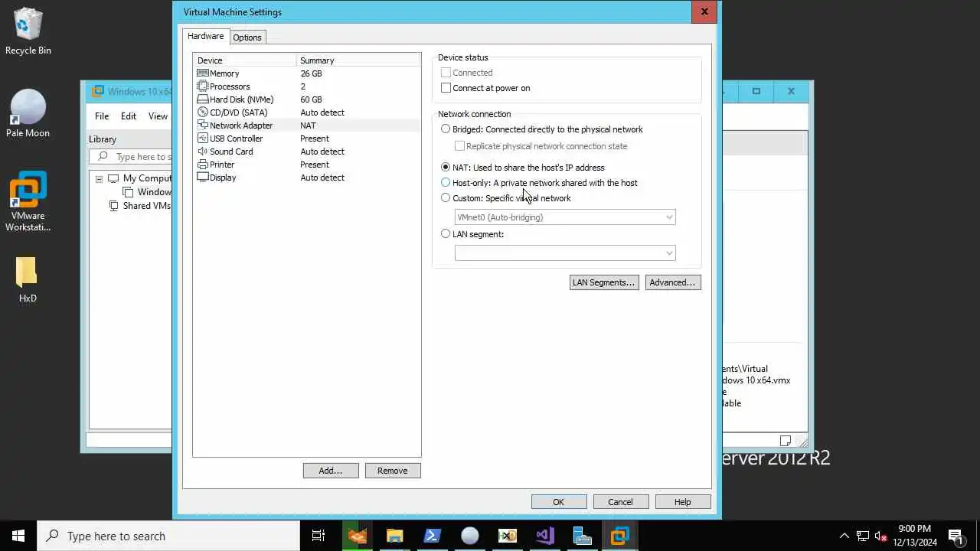Select the Printer device icon
This screenshot has width=980, height=551.
click(203, 165)
